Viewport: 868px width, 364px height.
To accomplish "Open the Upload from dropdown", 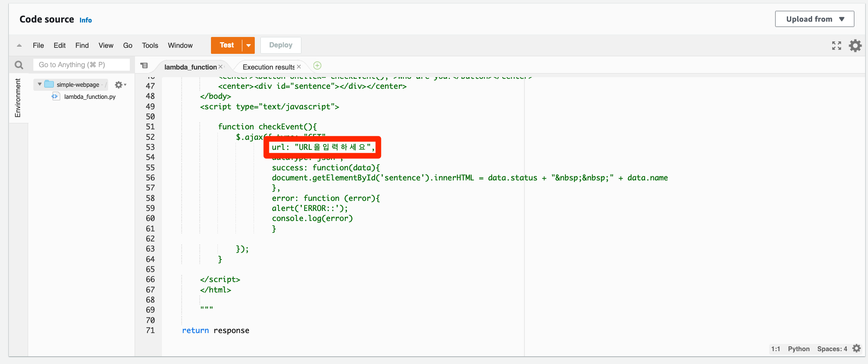I will [814, 19].
